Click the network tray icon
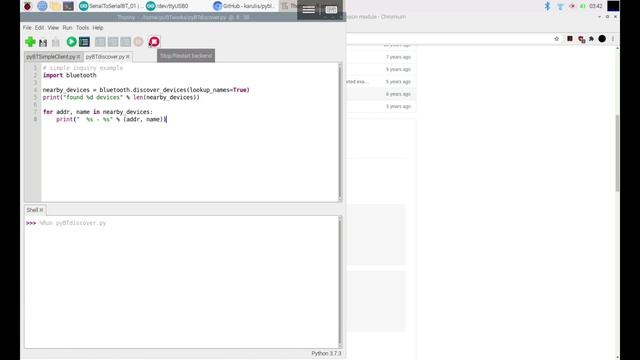Viewport: 640px width, 360px height. [560, 6]
